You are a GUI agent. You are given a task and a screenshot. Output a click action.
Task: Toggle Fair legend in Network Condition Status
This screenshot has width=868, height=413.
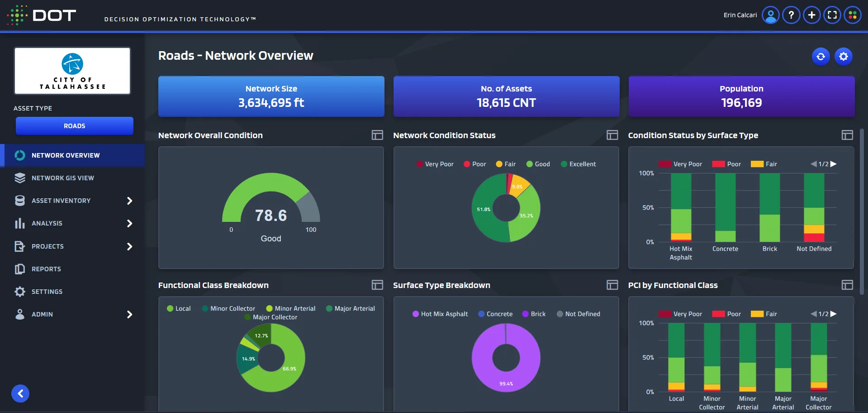tap(506, 164)
